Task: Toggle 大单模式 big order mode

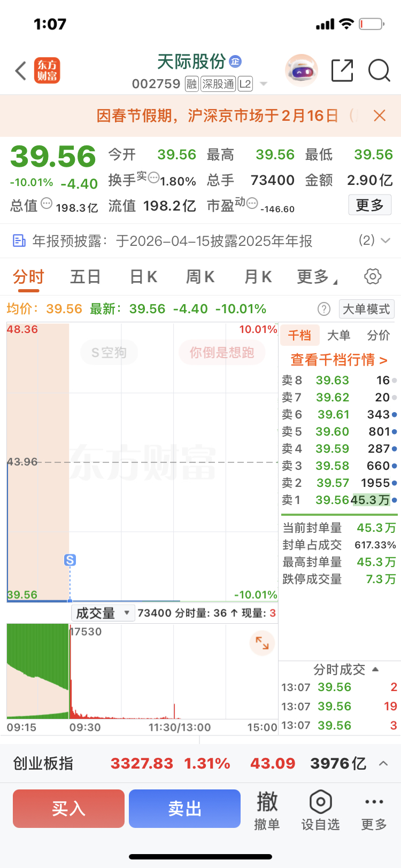Action: click(x=366, y=309)
